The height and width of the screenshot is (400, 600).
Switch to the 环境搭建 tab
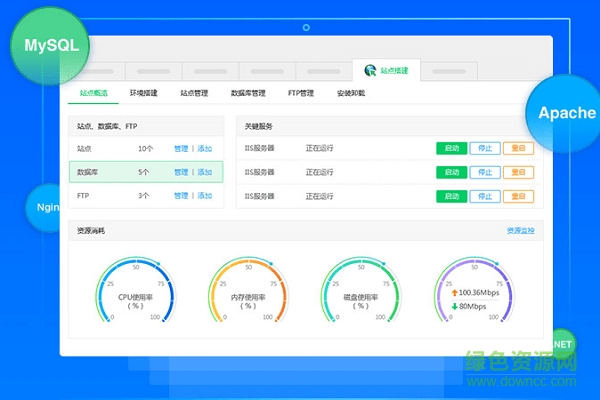(x=145, y=93)
